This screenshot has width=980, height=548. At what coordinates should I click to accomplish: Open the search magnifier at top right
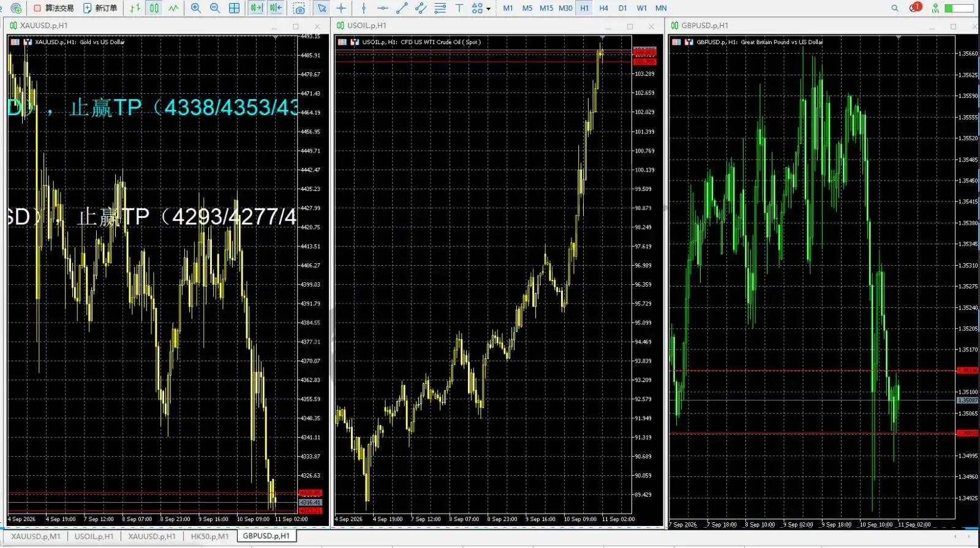pos(895,8)
